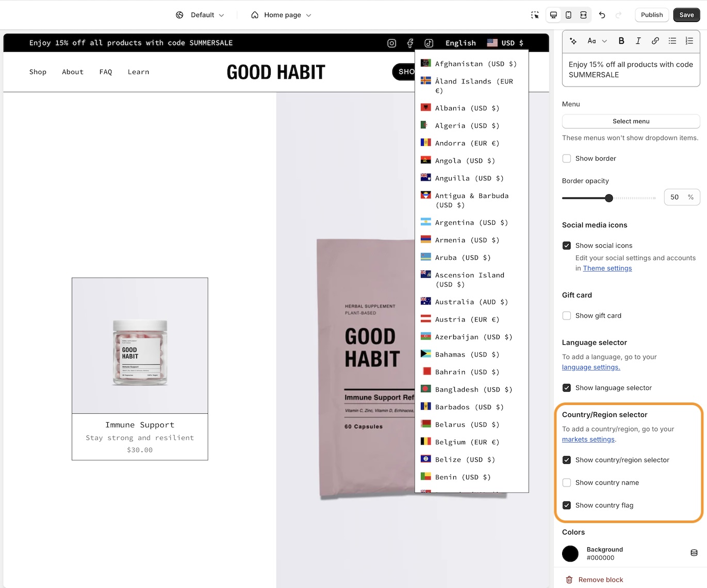The height and width of the screenshot is (588, 707).
Task: Open the text style Aa dropdown
Action: 597,41
